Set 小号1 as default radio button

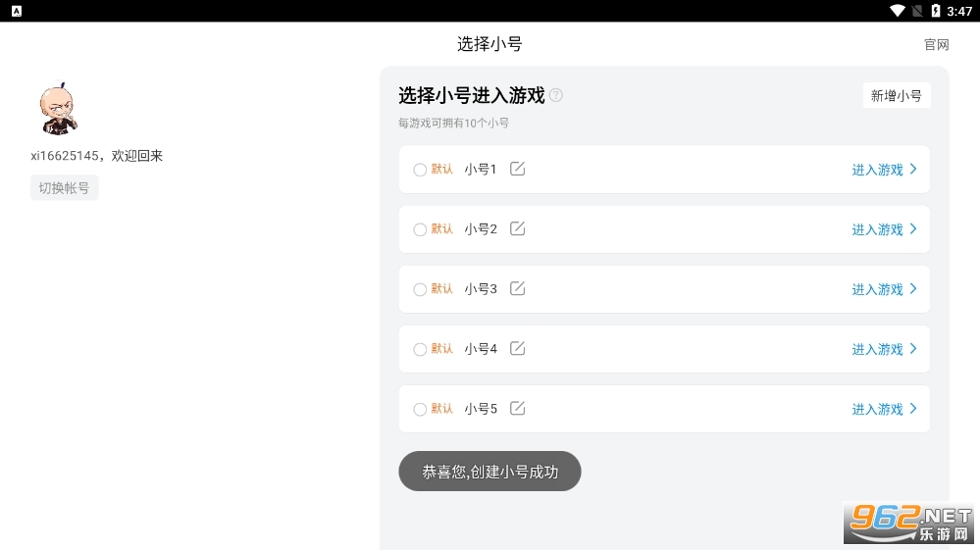pos(420,170)
